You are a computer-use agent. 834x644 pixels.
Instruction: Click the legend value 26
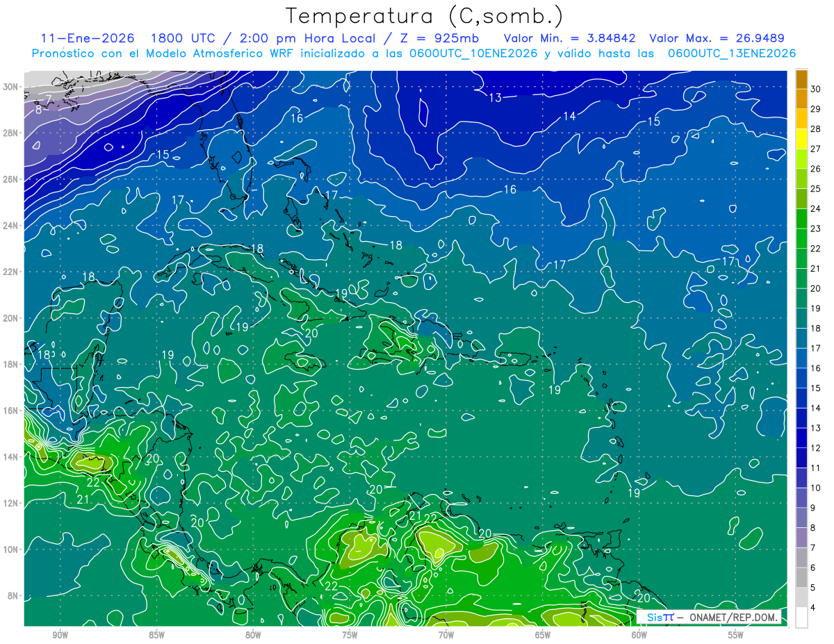coord(816,169)
